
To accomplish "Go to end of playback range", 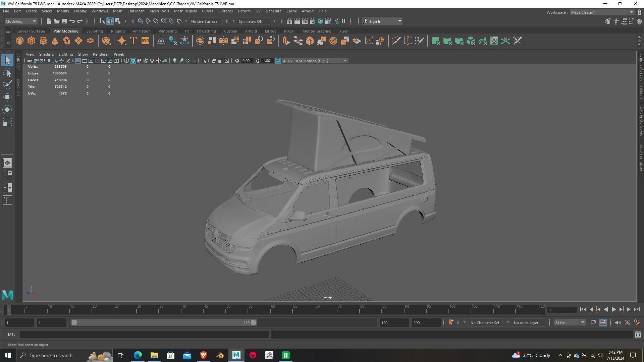I will 637,310.
